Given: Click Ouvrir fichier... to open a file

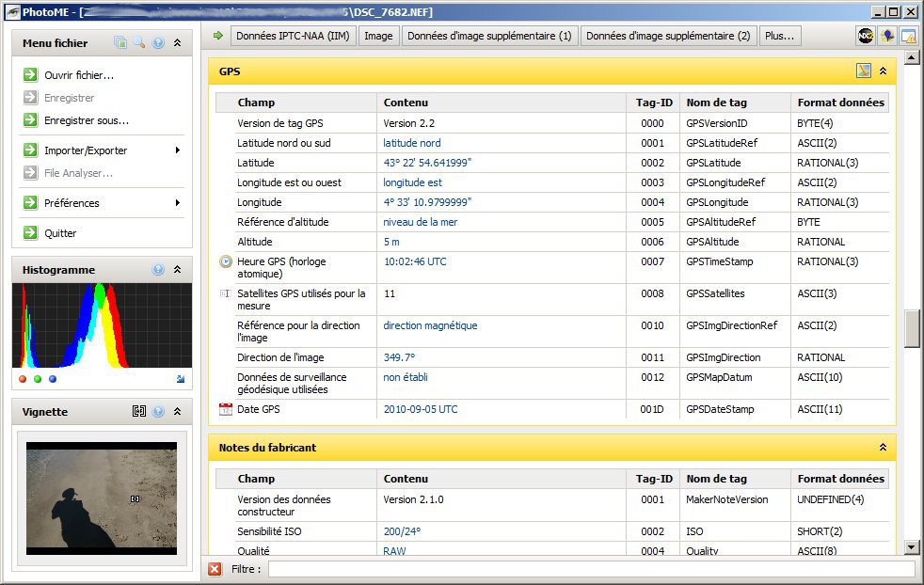Looking at the screenshot, I should pyautogui.click(x=79, y=75).
